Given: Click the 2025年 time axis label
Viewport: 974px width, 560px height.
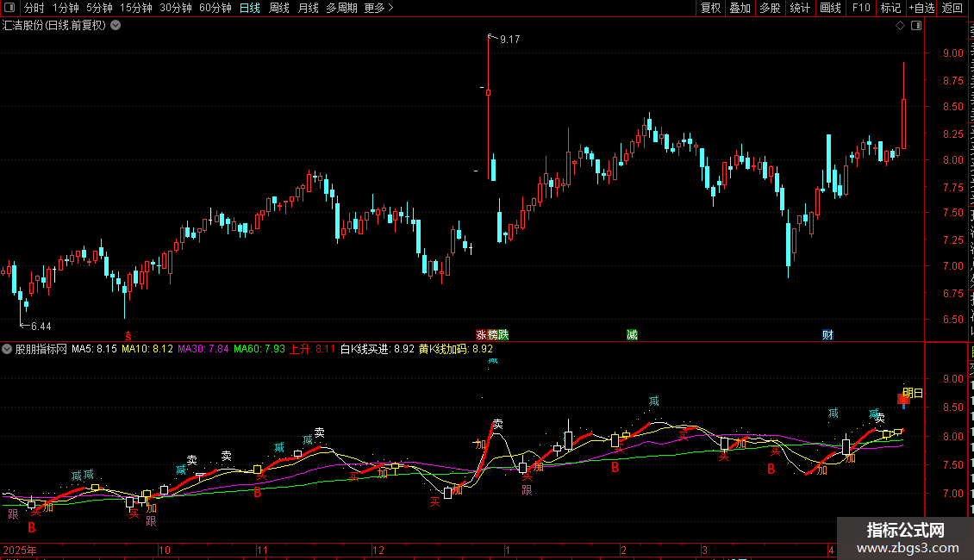Looking at the screenshot, I should (20, 550).
